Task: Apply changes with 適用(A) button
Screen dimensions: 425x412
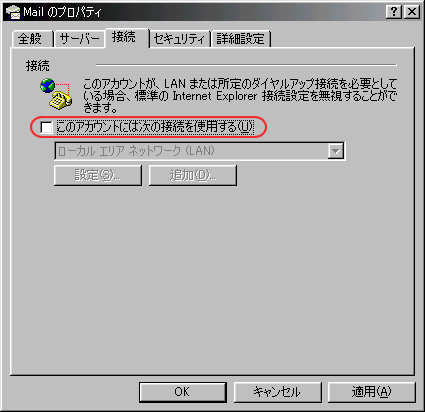Action: click(372, 392)
